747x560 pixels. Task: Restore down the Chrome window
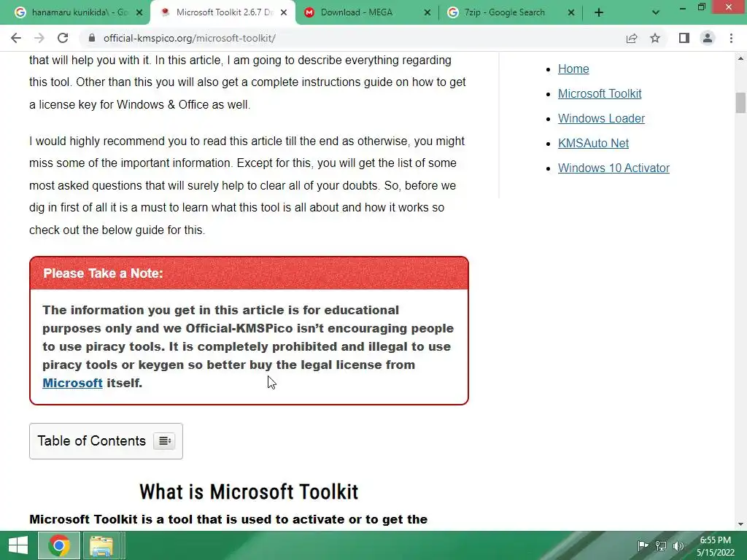click(702, 7)
